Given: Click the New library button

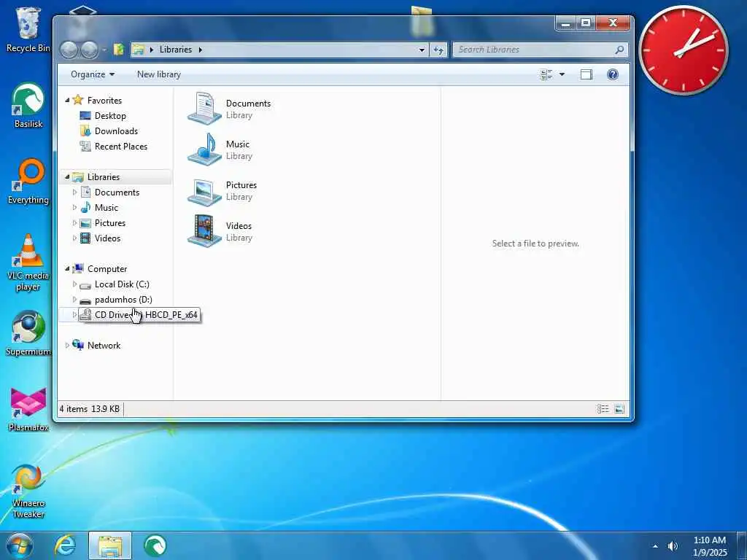Looking at the screenshot, I should pyautogui.click(x=159, y=74).
